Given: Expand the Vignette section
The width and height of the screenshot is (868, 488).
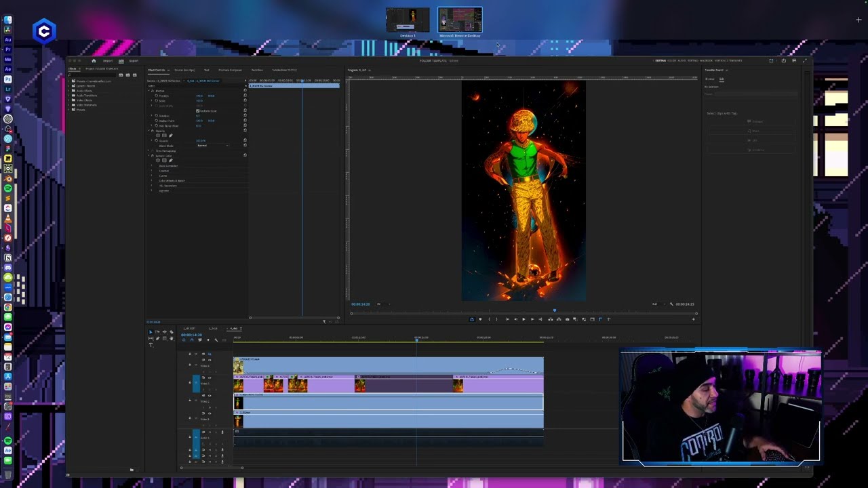Looking at the screenshot, I should (x=151, y=190).
